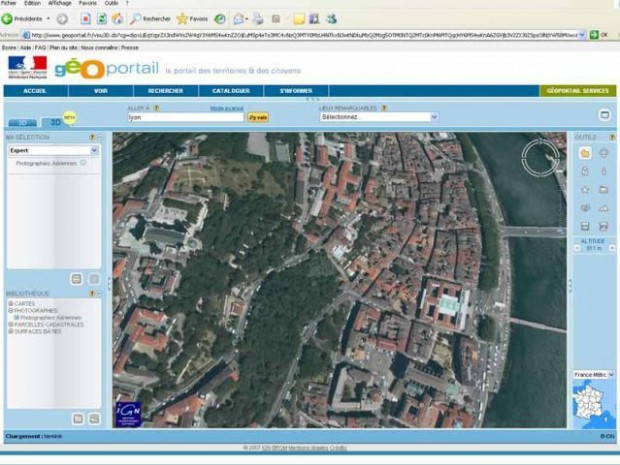The height and width of the screenshot is (465, 620).
Task: Open Rechercher magnifier in browser toolbar
Action: click(151, 19)
